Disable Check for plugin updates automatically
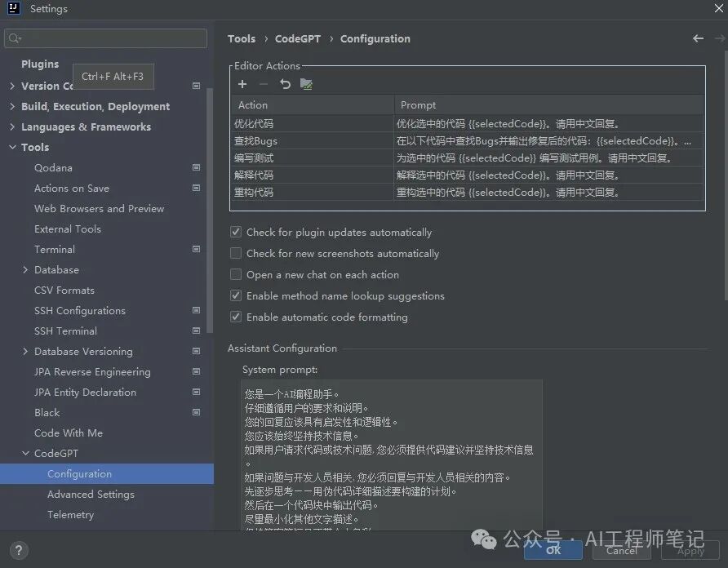The height and width of the screenshot is (568, 728). [x=236, y=233]
